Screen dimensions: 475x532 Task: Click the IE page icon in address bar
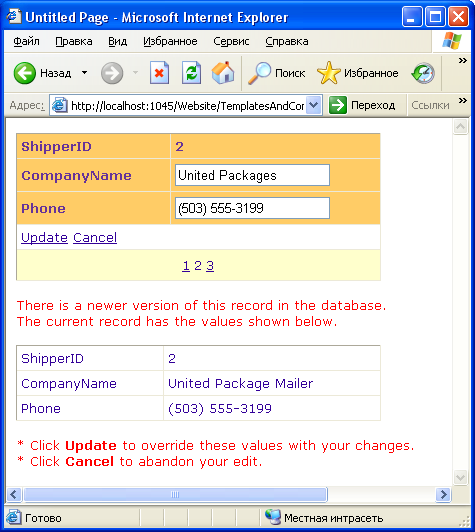(59, 106)
